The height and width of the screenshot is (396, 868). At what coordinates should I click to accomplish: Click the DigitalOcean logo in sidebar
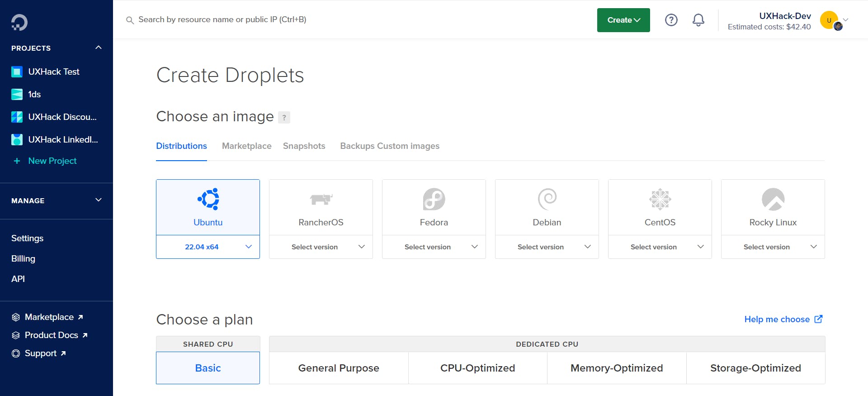click(x=19, y=22)
